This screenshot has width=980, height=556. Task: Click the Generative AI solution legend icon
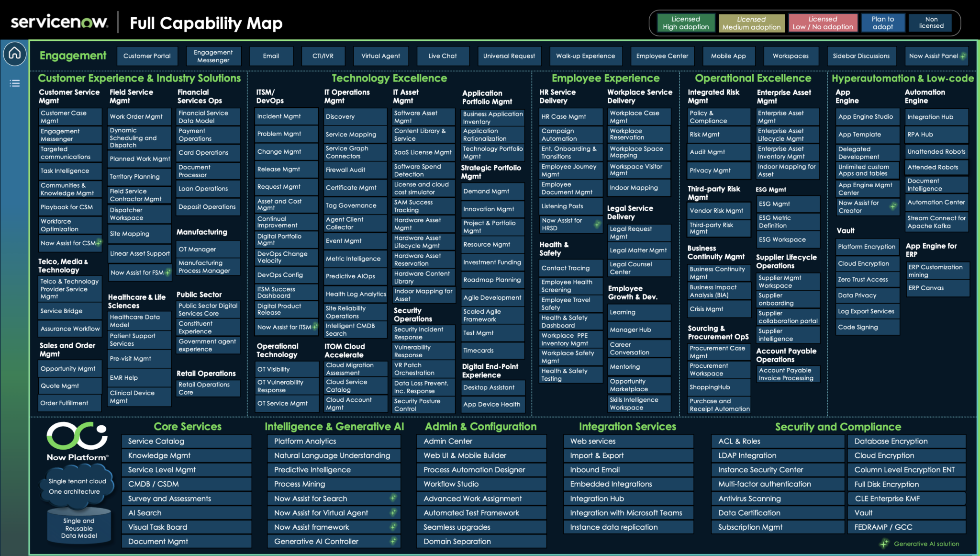click(884, 544)
